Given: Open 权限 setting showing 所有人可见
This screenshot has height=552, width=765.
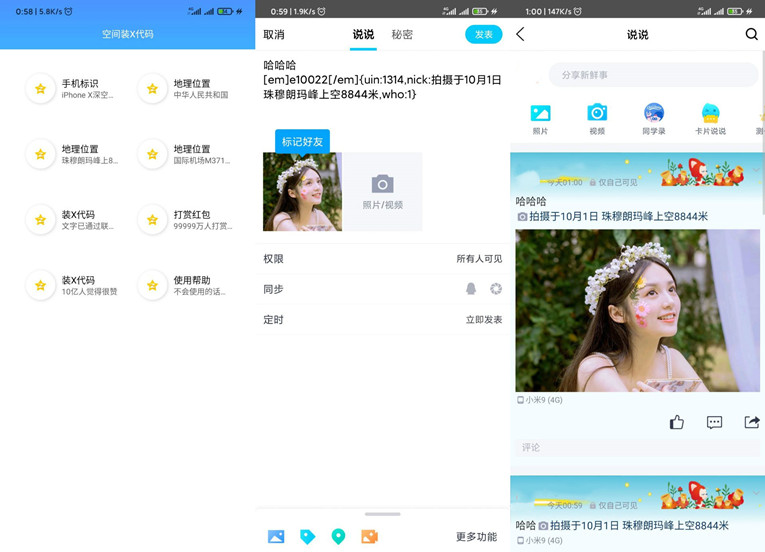Looking at the screenshot, I should (382, 259).
